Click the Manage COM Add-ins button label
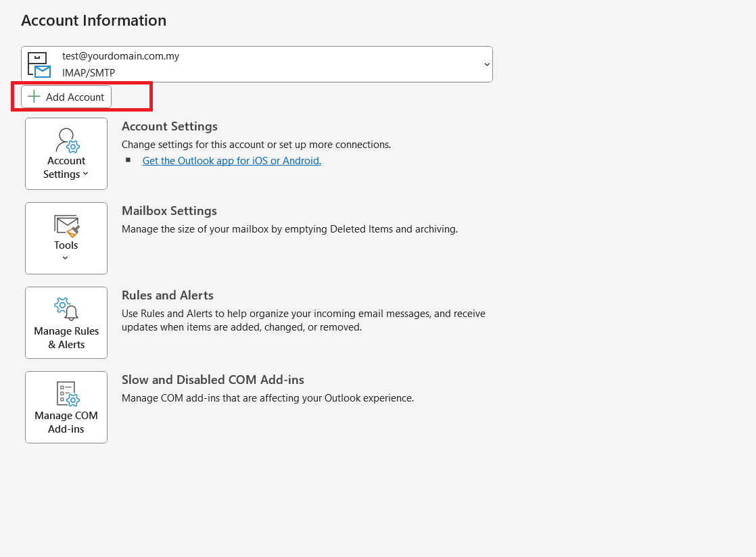Viewport: 756px width, 557px height. [x=66, y=422]
